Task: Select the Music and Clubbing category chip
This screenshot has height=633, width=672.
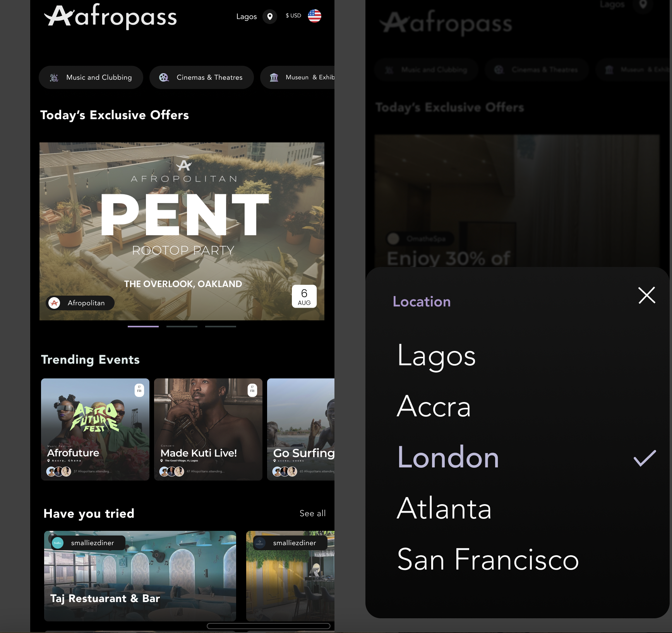Action: click(x=91, y=77)
